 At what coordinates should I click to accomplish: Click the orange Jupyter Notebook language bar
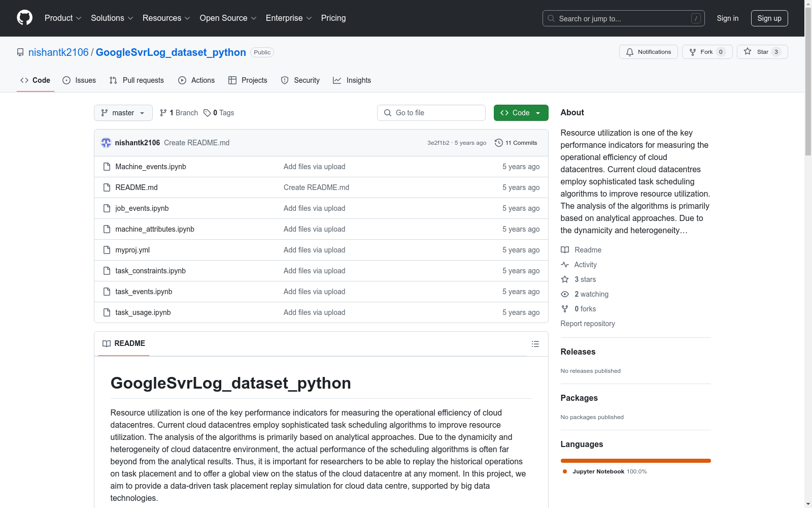click(636, 461)
